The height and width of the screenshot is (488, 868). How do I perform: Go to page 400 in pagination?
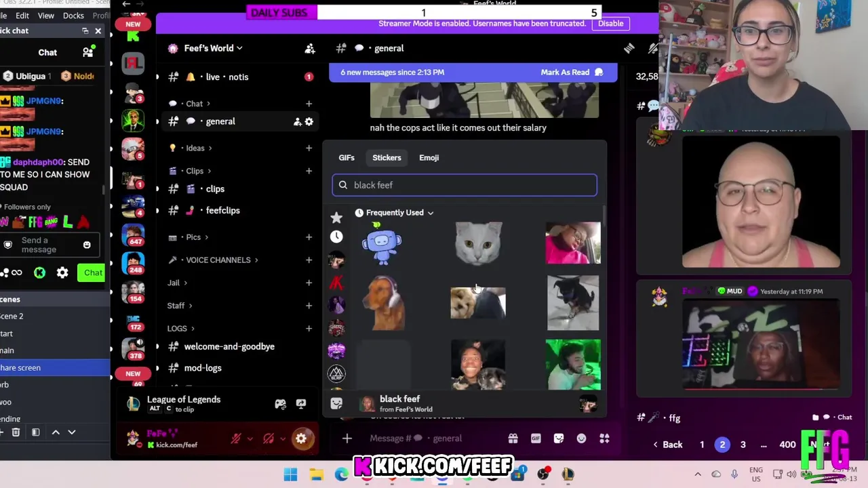[x=787, y=445]
